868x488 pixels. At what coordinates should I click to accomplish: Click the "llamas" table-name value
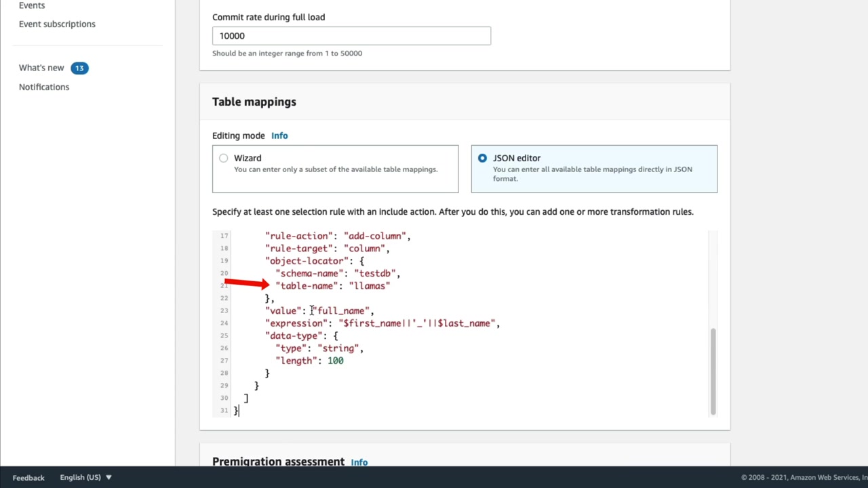pyautogui.click(x=370, y=286)
